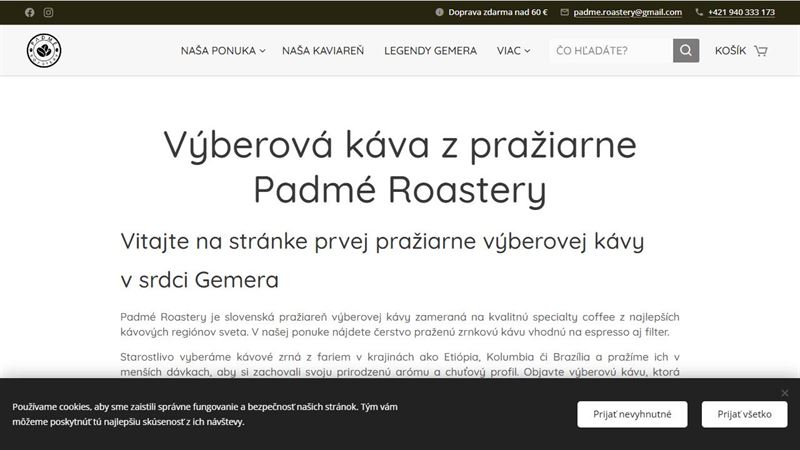Open the Facebook page icon
This screenshot has height=450, width=800.
pos(30,12)
